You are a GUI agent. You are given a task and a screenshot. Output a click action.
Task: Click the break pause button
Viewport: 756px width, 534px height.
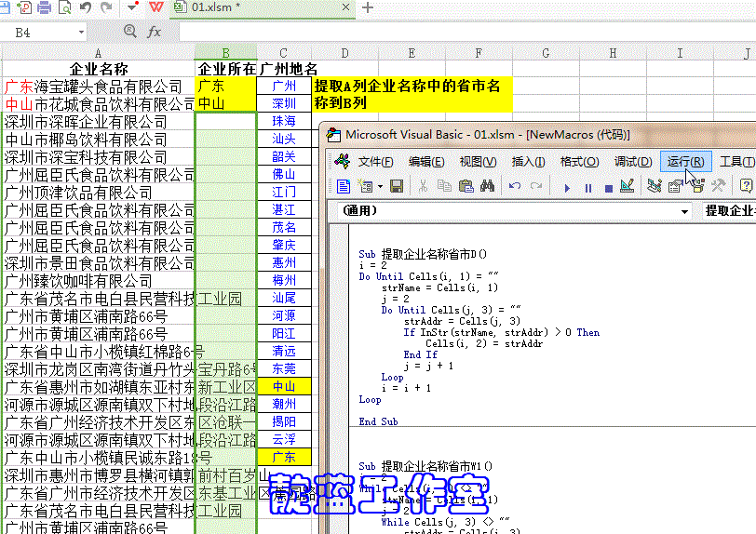588,189
